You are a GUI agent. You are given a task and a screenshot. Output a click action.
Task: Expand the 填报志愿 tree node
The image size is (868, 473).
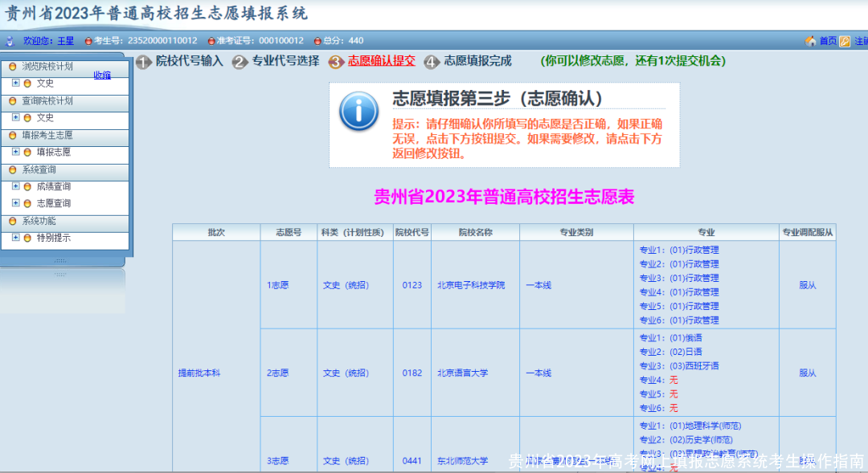coord(15,151)
